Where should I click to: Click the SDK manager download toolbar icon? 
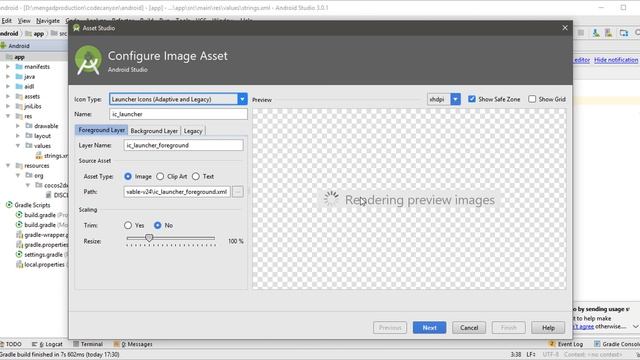click(596, 33)
